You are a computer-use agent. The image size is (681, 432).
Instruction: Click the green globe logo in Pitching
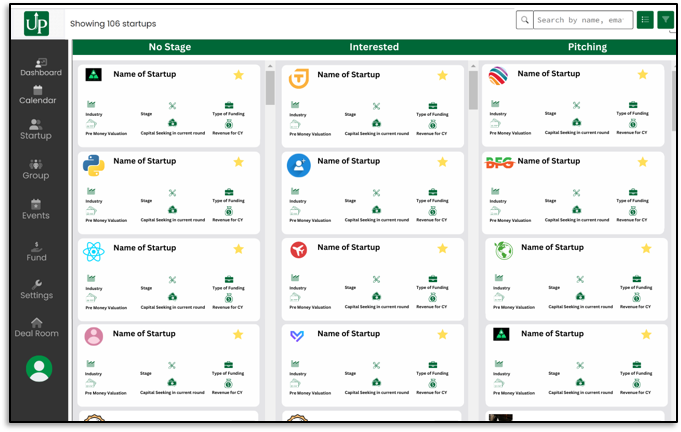pos(504,251)
